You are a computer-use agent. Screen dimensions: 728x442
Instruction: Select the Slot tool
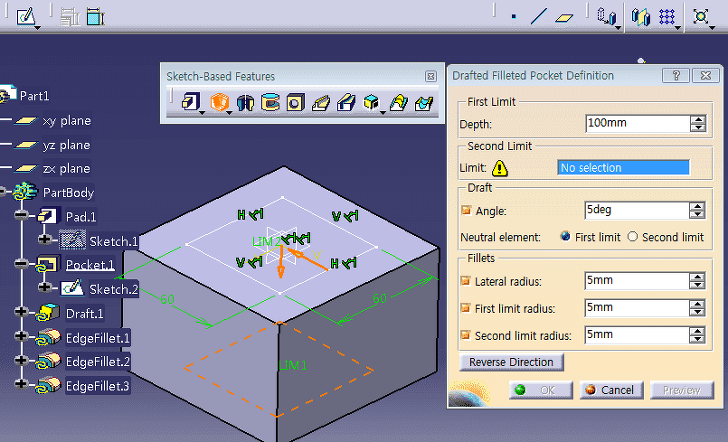[x=346, y=102]
